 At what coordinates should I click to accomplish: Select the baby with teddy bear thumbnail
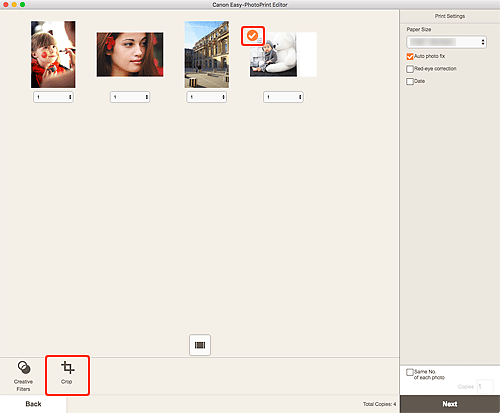(283, 54)
